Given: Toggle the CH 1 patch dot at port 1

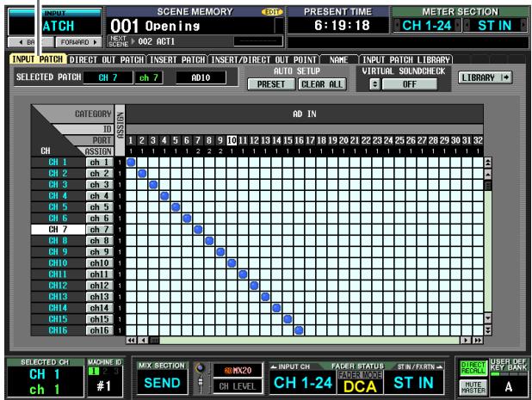Looking at the screenshot, I should tap(131, 163).
